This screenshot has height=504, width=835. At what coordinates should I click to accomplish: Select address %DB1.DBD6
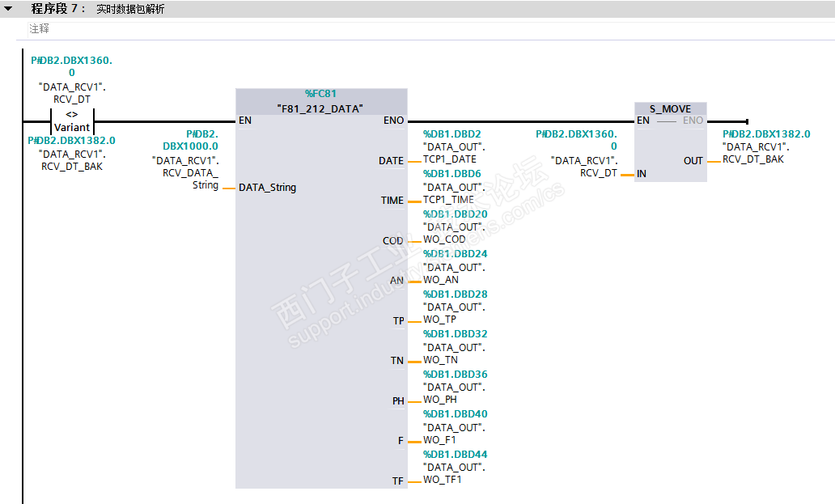[x=452, y=173]
